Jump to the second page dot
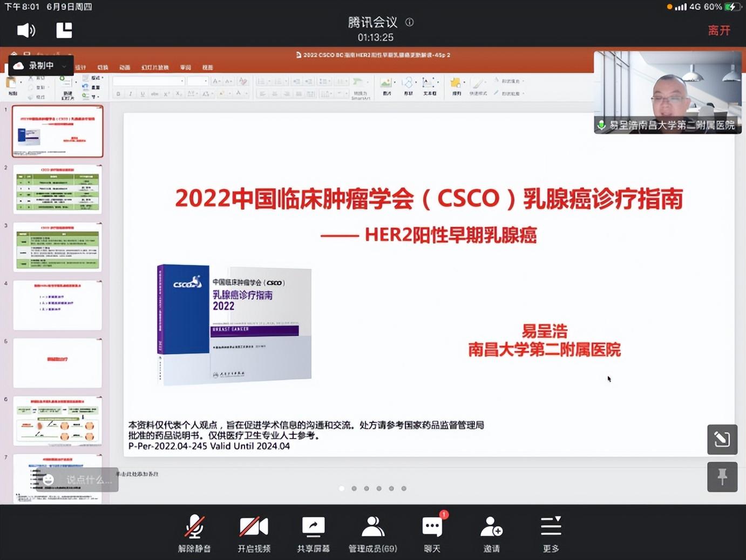The image size is (746, 560). [x=354, y=488]
